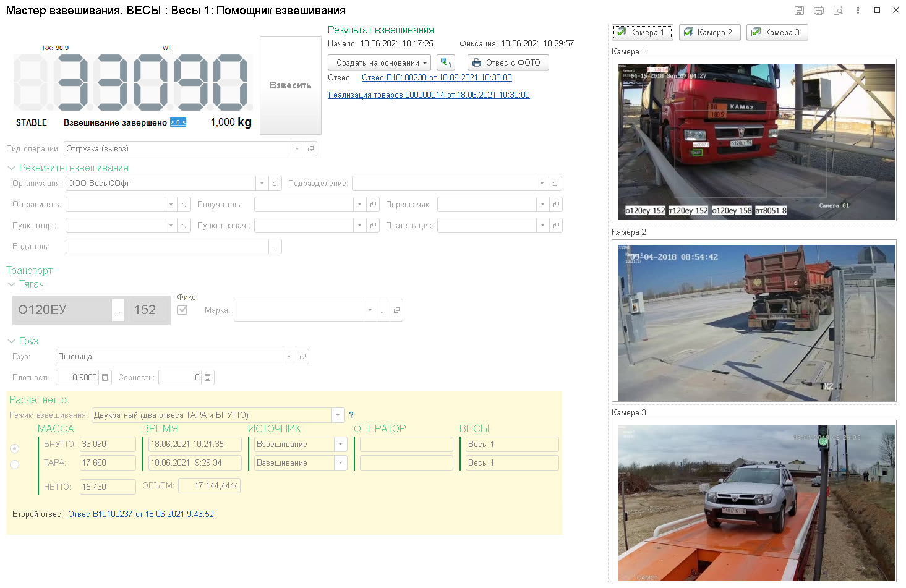
Task: Collapse the Реквизиты взвешивания section
Action: coord(11,168)
